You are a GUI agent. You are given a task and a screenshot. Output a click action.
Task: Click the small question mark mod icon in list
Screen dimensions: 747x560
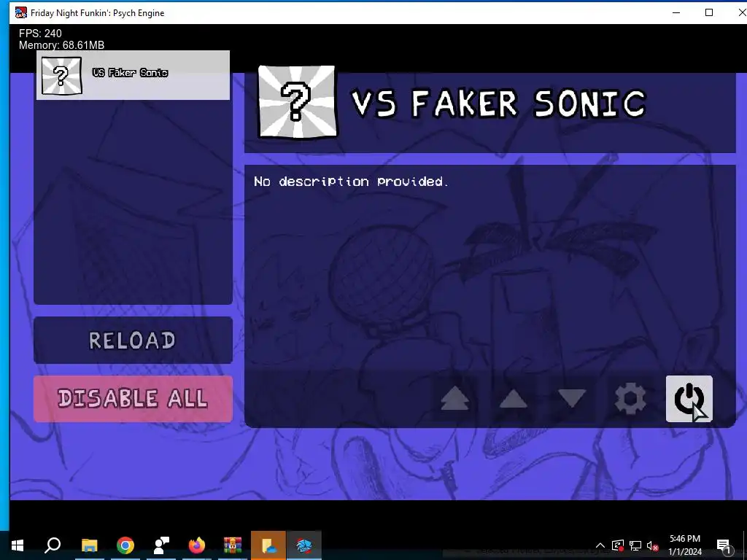(61, 75)
